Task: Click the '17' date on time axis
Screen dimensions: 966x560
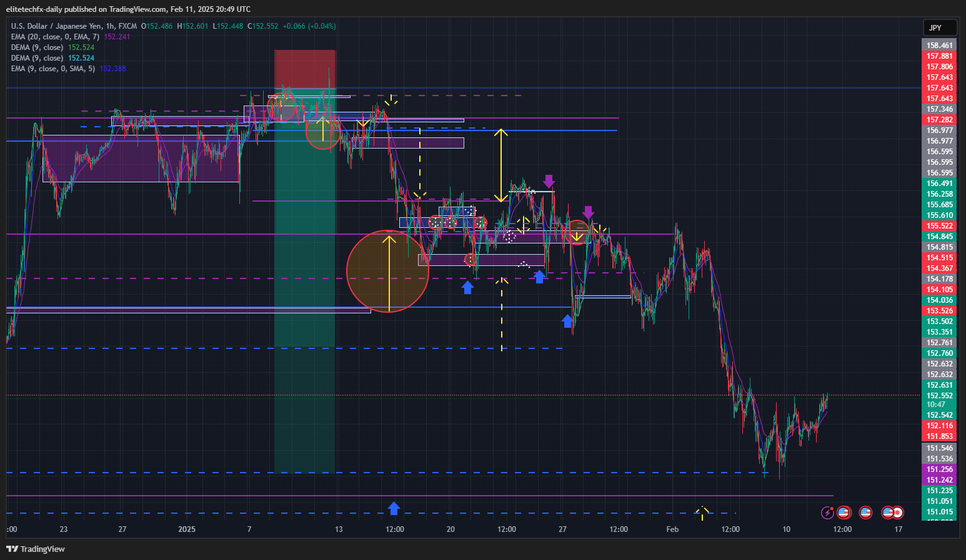Action: [x=898, y=529]
